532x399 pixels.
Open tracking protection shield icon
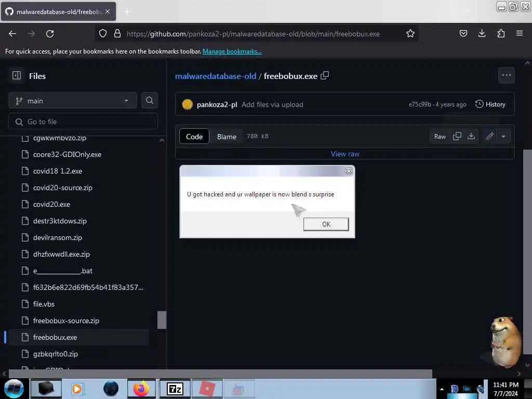click(x=103, y=34)
